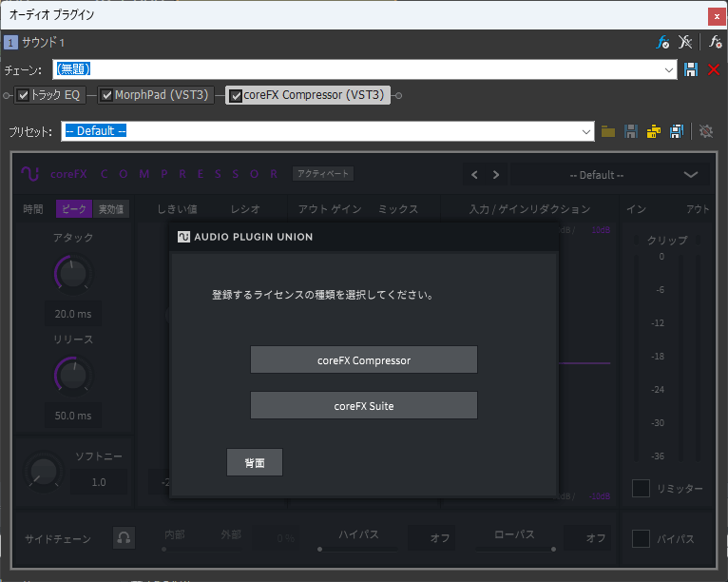Screen dimensions: 728x582
Task: Open plug-in settings gear icon
Action: pos(706,131)
